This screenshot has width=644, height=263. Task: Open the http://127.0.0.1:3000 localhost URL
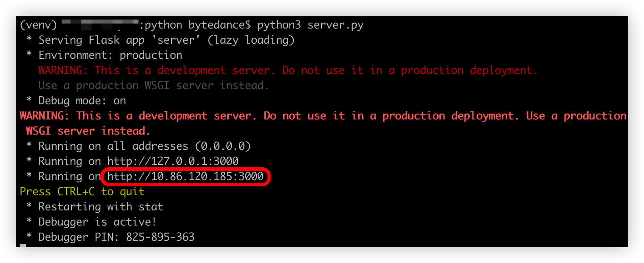172,161
